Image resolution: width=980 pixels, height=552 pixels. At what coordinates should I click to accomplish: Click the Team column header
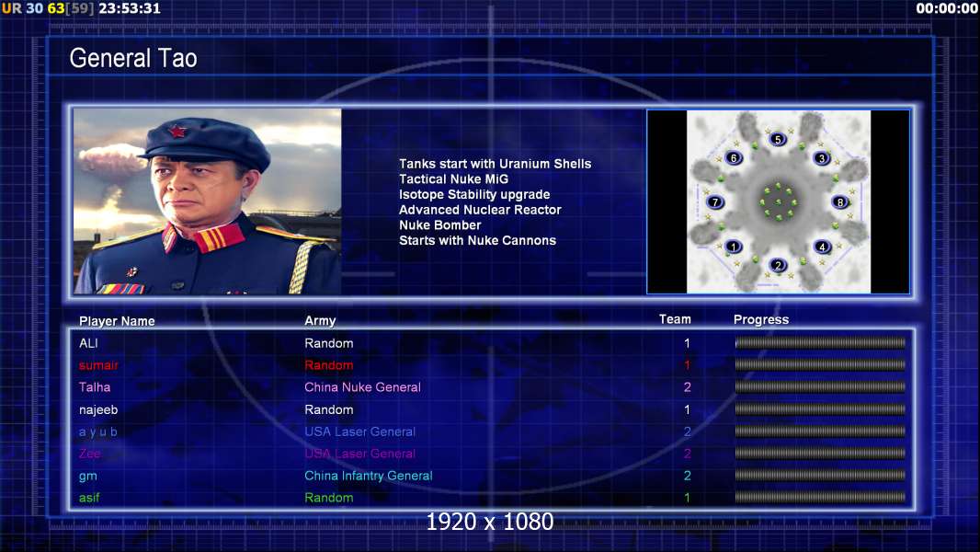[675, 319]
